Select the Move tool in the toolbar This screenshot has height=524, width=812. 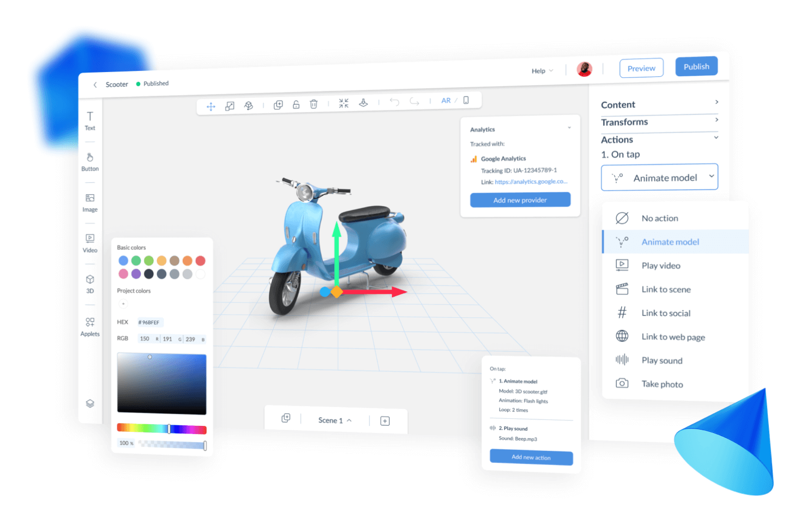[x=211, y=106]
